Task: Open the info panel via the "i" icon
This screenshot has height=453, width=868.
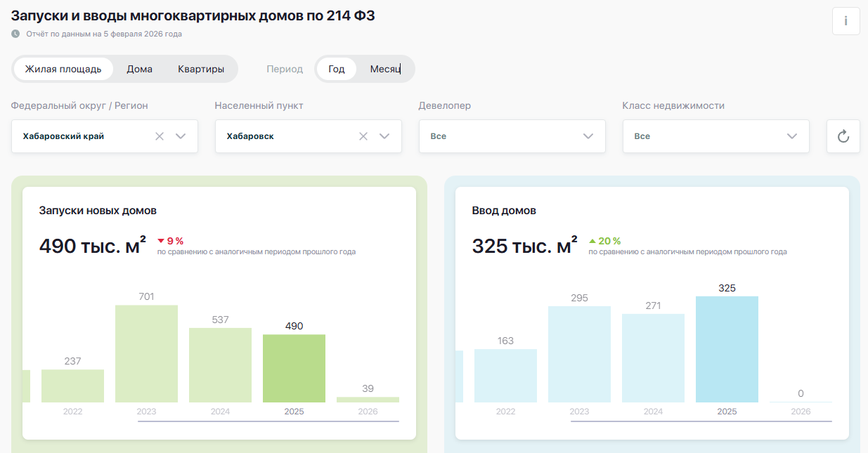Action: pyautogui.click(x=846, y=21)
